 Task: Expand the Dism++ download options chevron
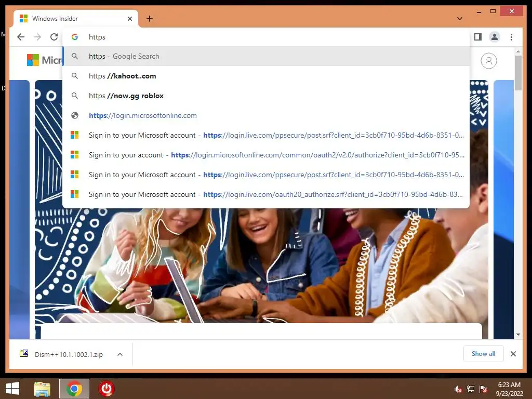[120, 354]
